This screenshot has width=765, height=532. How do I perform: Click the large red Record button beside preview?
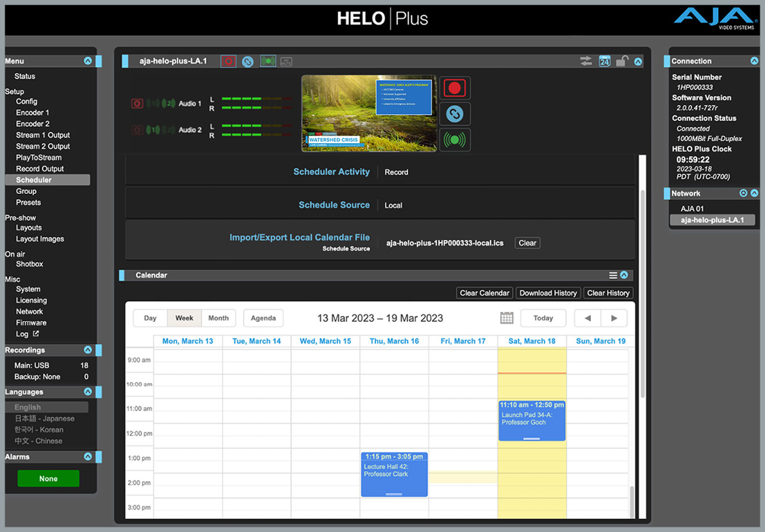click(x=455, y=88)
